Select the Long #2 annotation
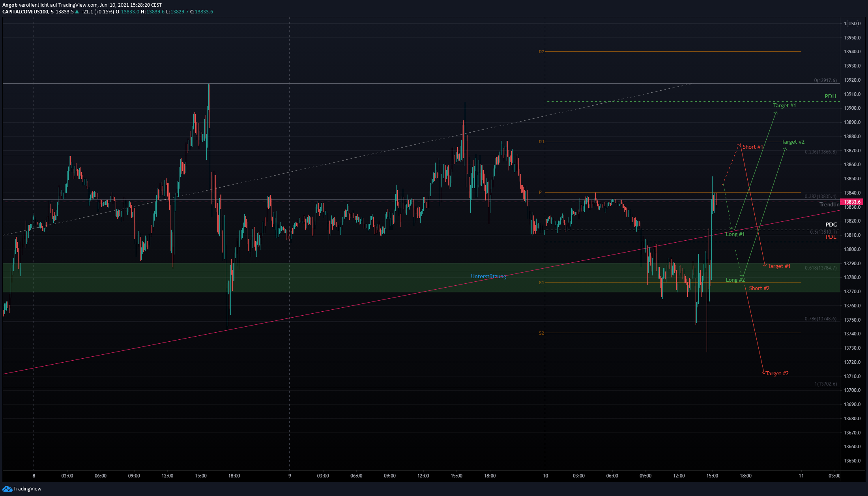 [735, 280]
